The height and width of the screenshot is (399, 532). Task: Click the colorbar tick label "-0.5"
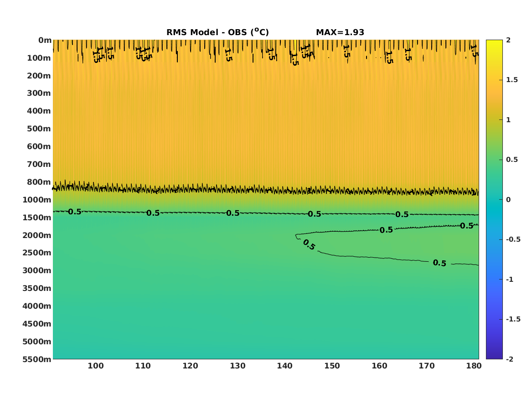(x=513, y=239)
